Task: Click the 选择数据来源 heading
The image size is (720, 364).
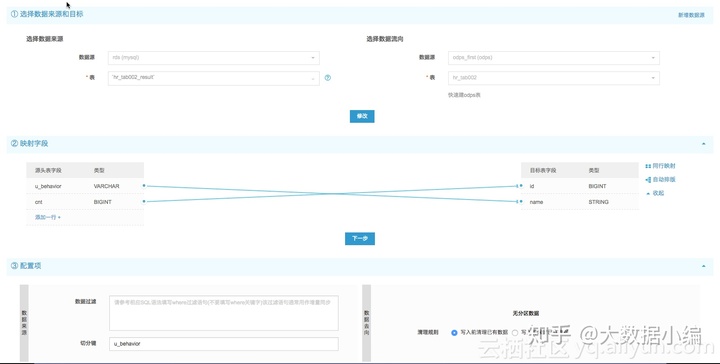Action: pos(45,39)
